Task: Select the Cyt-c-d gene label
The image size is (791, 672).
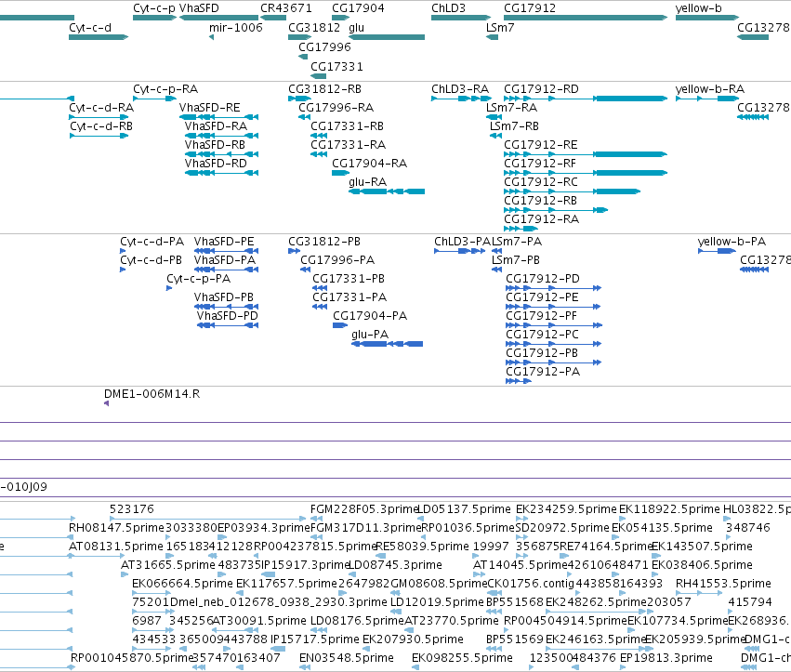Action: click(90, 27)
